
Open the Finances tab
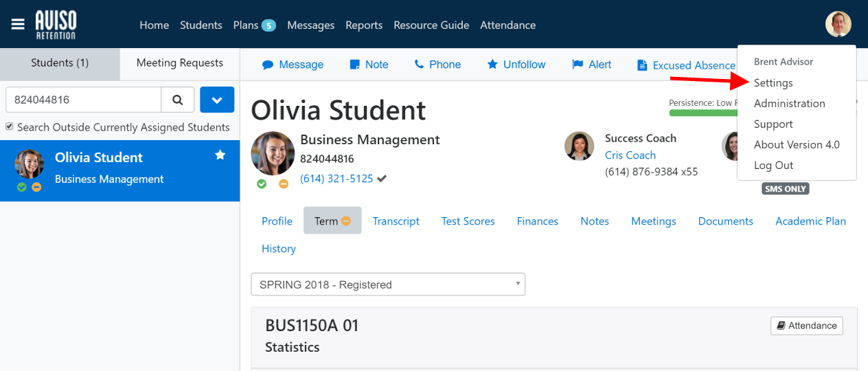pyautogui.click(x=538, y=221)
